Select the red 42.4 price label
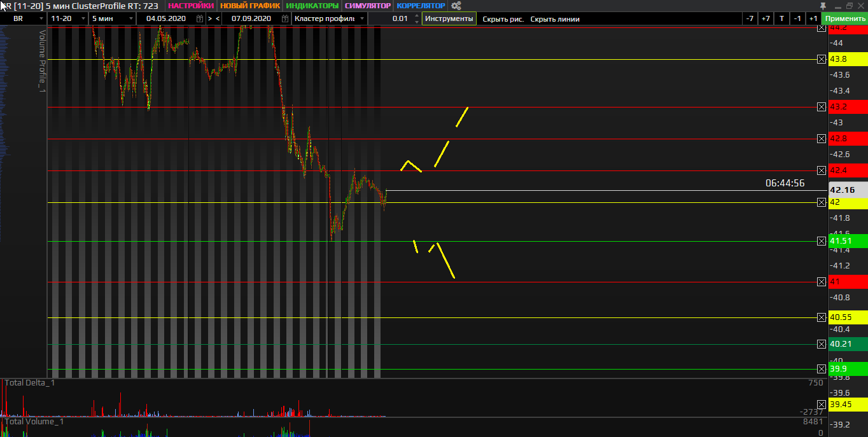Image resolution: width=868 pixels, height=437 pixels. pos(848,170)
